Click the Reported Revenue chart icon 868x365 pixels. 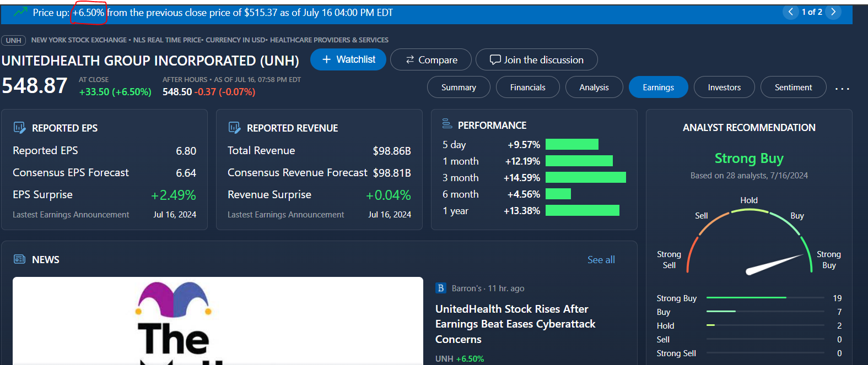click(x=234, y=128)
